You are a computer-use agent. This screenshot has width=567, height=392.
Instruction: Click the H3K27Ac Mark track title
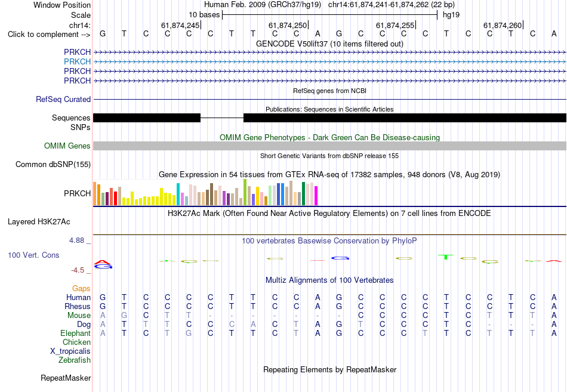[x=329, y=214]
